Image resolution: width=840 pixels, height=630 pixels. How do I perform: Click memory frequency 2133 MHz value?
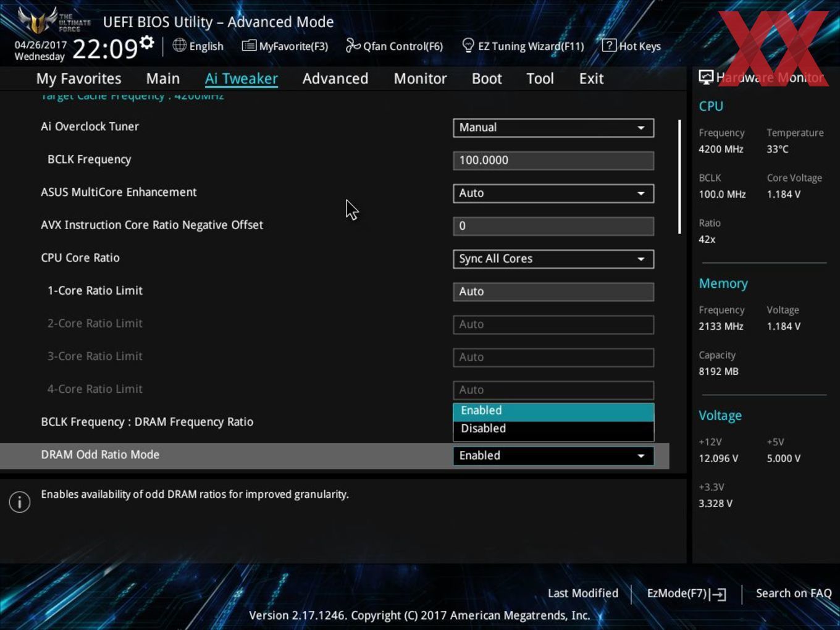click(x=721, y=326)
